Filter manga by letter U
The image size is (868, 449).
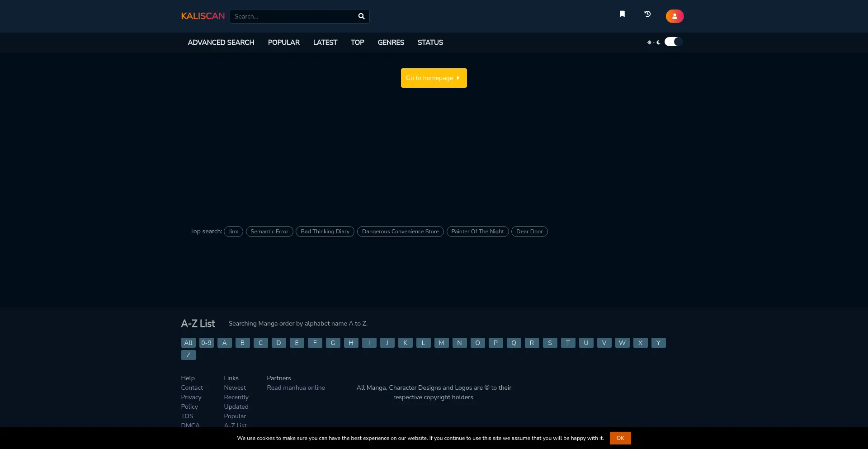(x=586, y=343)
